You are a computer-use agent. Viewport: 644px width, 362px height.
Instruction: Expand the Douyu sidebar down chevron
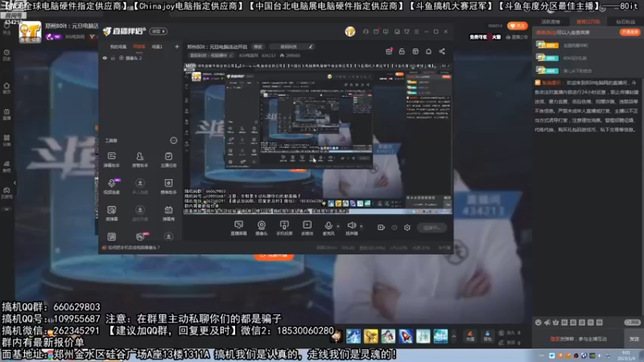pos(6,209)
